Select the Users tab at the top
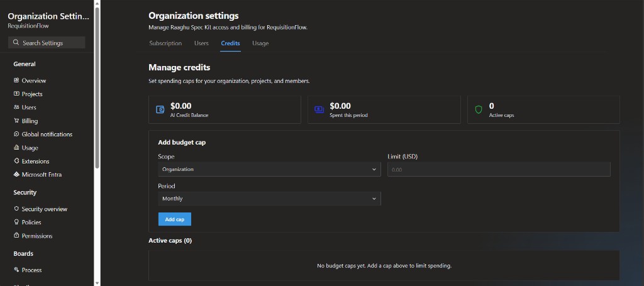644x286 pixels. click(x=201, y=43)
